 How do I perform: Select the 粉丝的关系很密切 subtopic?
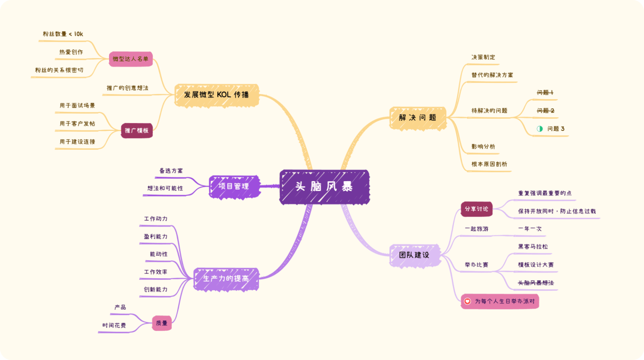(x=59, y=70)
